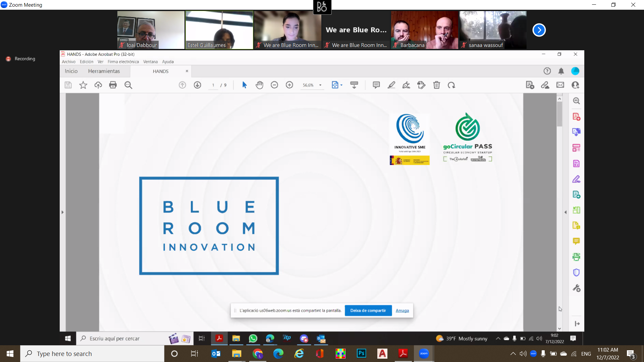The height and width of the screenshot is (362, 644).
Task: Click the stamp tool icon
Action: point(421,85)
